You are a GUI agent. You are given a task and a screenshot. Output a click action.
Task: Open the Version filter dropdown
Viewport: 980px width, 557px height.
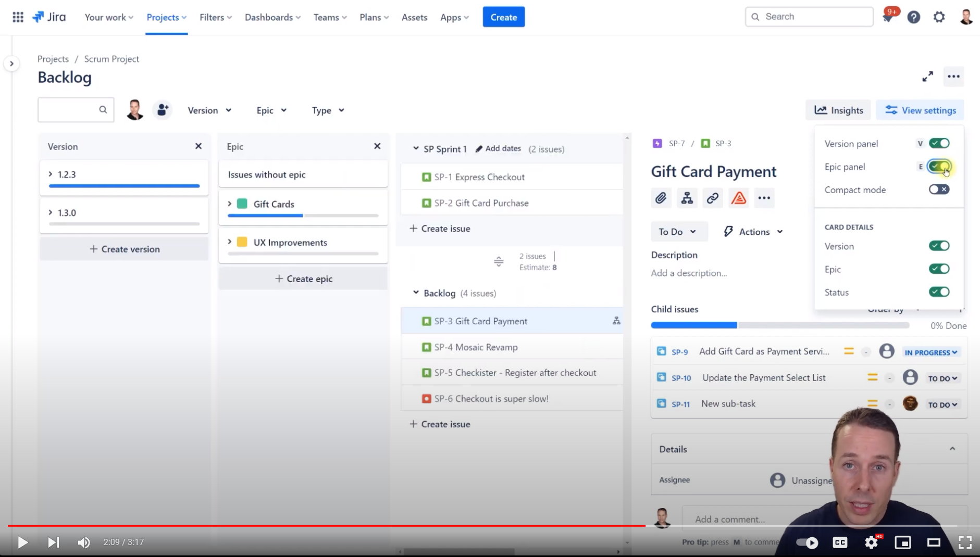click(209, 110)
